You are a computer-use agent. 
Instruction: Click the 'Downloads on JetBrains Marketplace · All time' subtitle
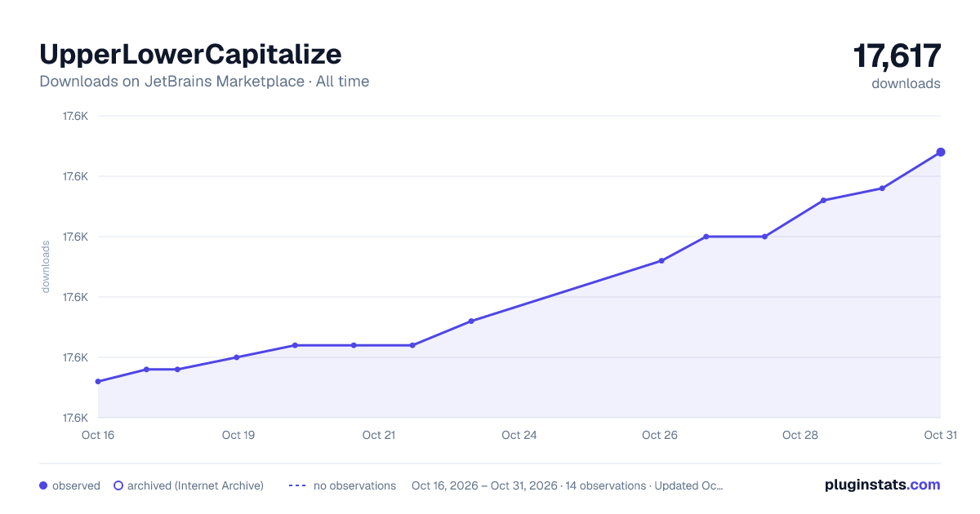pos(204,82)
